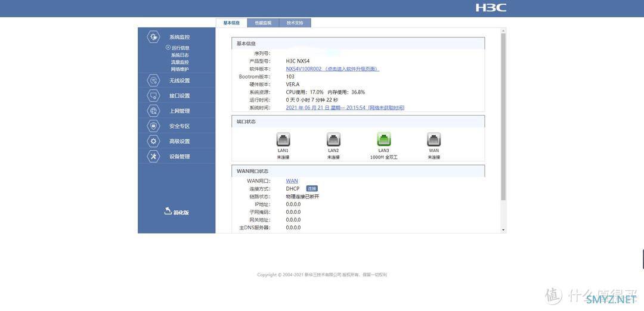
Task: Open the NX54V100R002 software upgrade link
Action: coord(332,69)
